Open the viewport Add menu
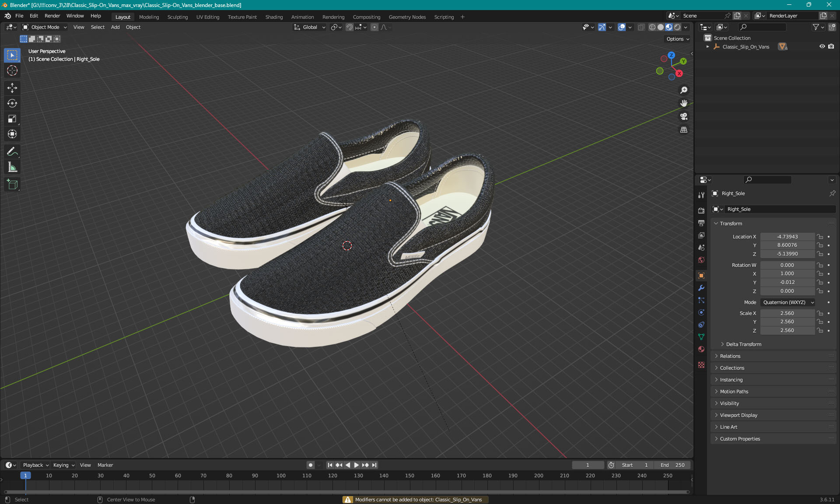Screen dimensions: 840x504 pos(115,27)
